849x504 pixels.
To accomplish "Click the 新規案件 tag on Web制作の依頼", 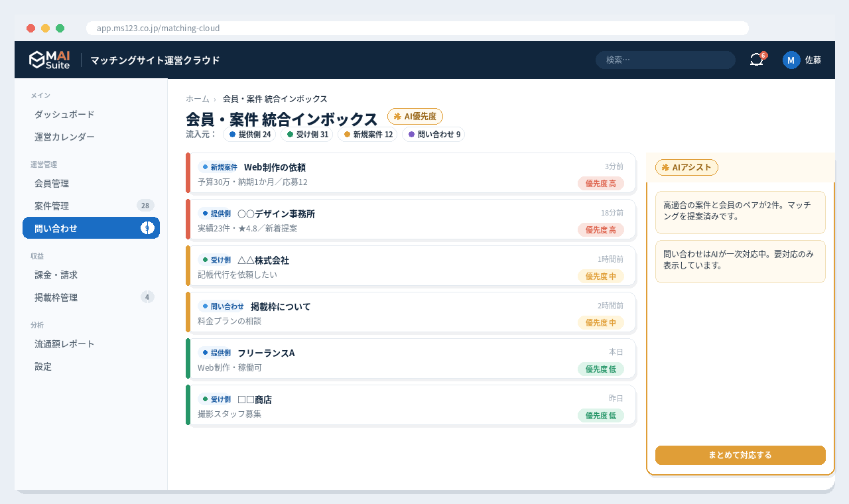I will pos(220,167).
